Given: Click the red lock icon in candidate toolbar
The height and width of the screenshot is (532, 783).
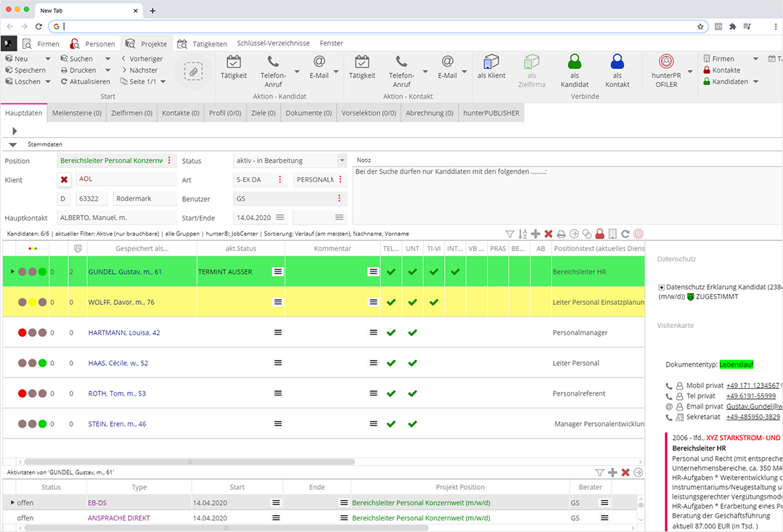Looking at the screenshot, I should tap(599, 234).
